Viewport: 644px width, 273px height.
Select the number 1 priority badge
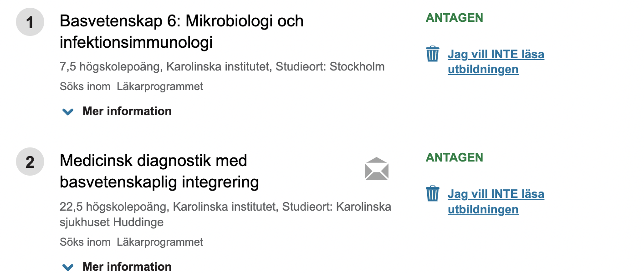click(x=30, y=22)
